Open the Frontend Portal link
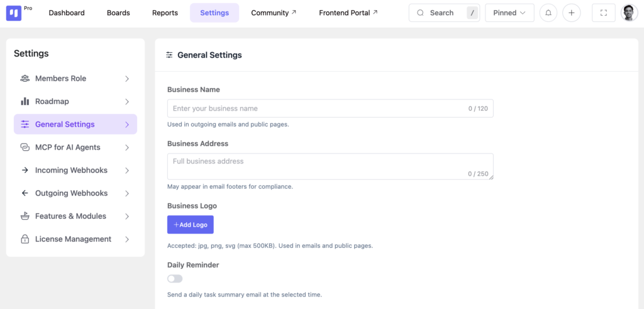This screenshot has width=644, height=309. coord(348,13)
